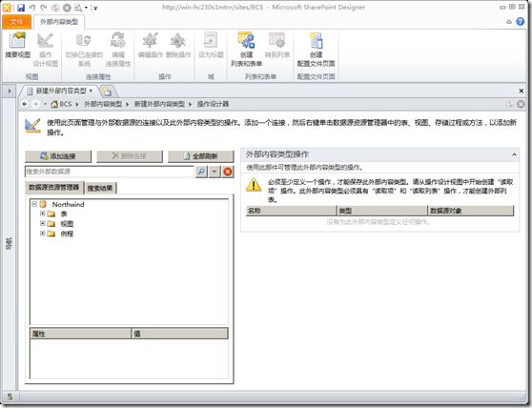Collapse the 外部内容类型操作 panel

[x=514, y=154]
